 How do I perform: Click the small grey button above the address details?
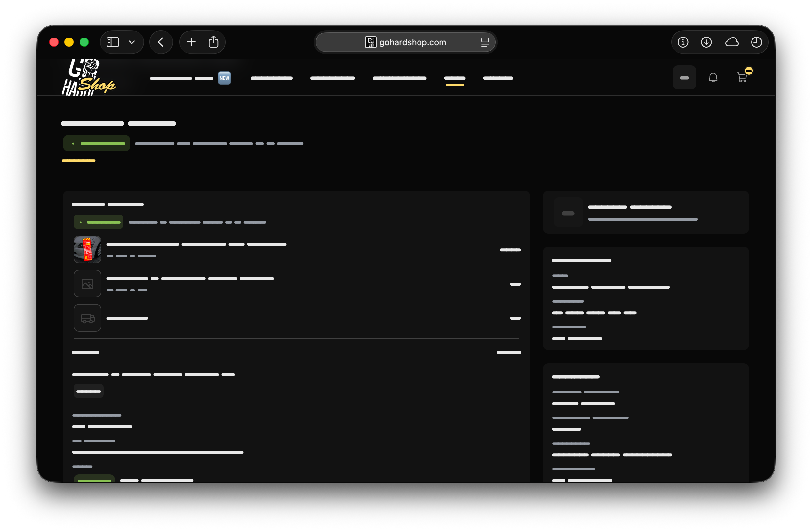click(88, 391)
